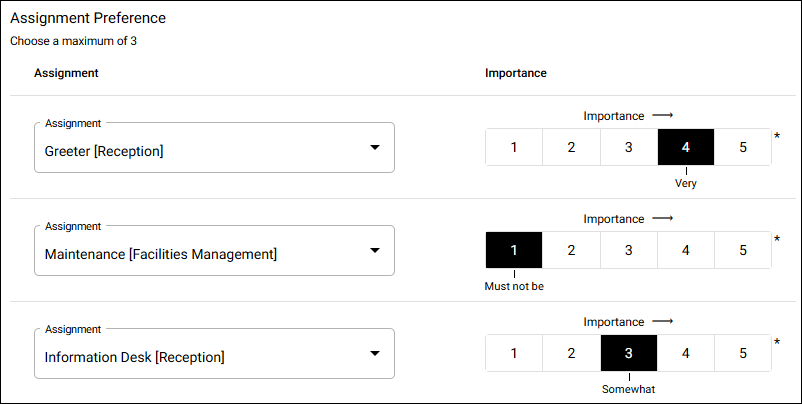Set Information Desk importance to 5

743,353
